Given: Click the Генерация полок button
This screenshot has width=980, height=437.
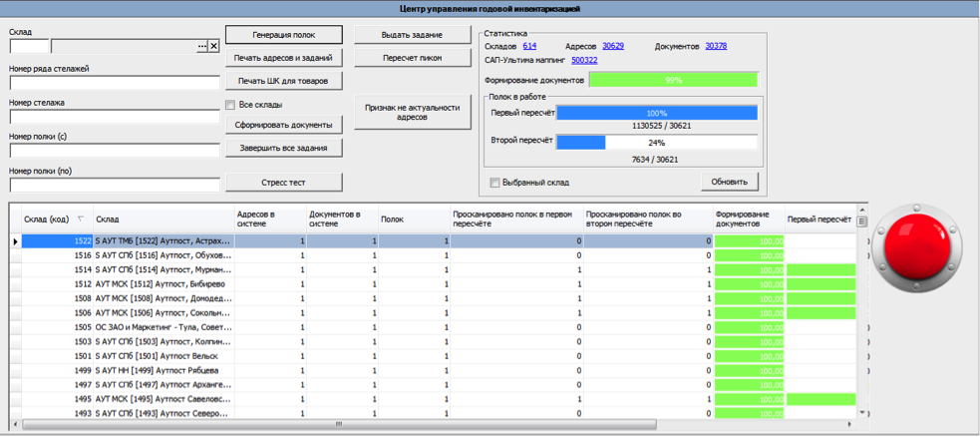Looking at the screenshot, I should [284, 35].
